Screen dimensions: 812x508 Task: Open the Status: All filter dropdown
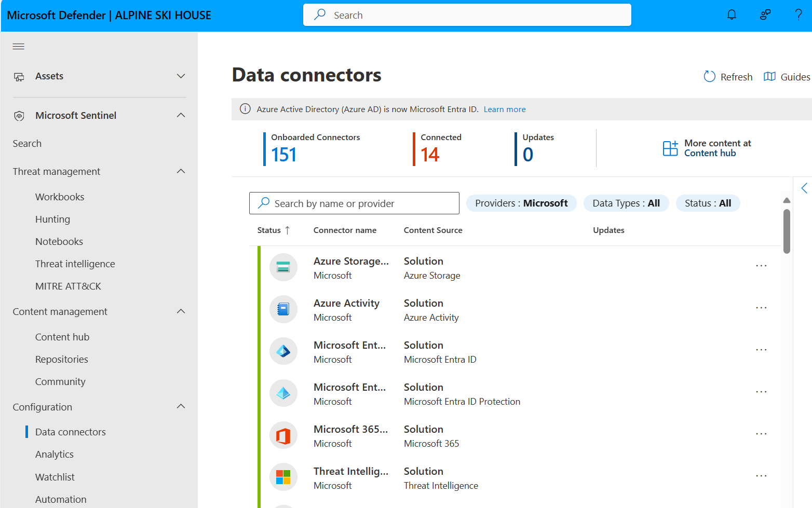(x=708, y=203)
